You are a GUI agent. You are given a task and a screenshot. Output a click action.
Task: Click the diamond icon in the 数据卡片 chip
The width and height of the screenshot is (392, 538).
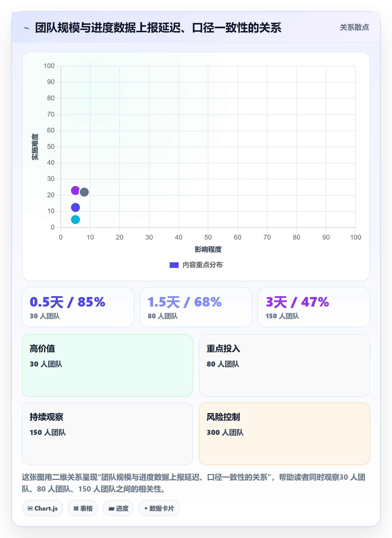click(146, 508)
